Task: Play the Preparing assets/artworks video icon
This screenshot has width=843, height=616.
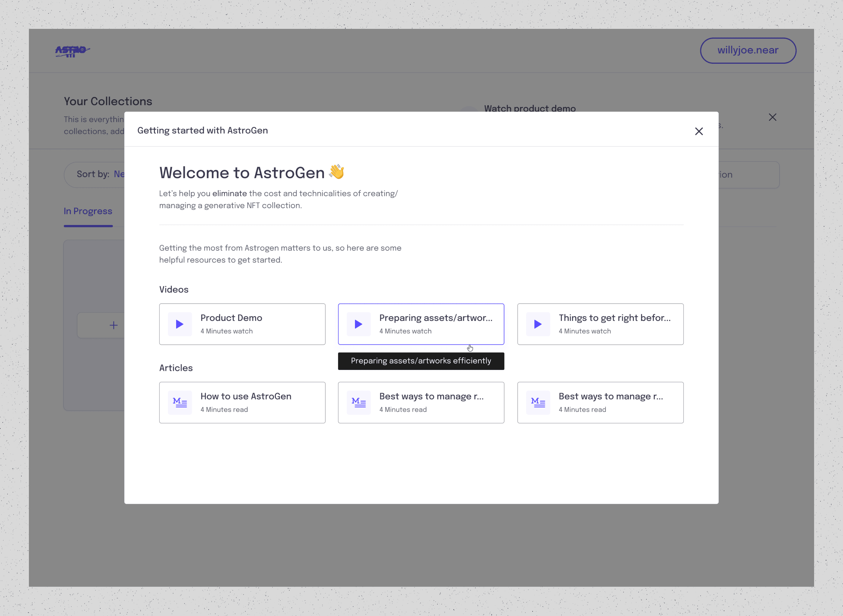Action: (x=358, y=324)
